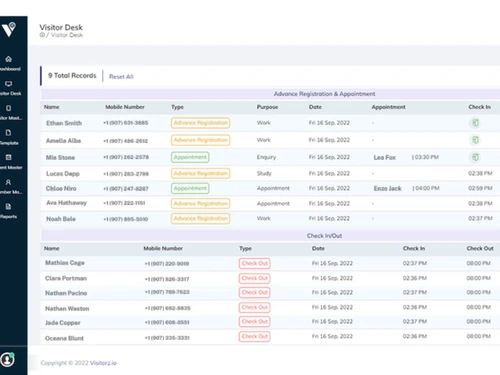Open the Visitorz.io footer link

pos(103,363)
